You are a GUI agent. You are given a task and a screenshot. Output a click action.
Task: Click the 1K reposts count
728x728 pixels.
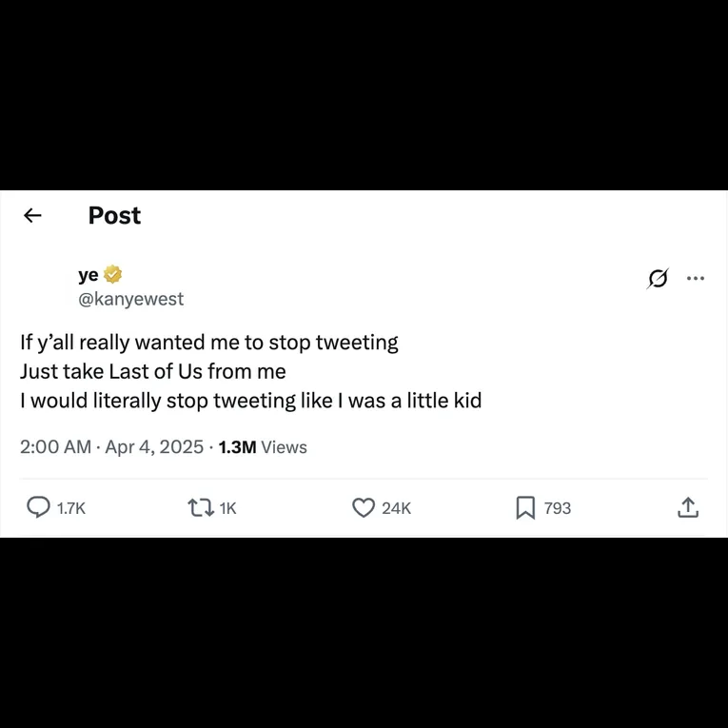pos(227,508)
